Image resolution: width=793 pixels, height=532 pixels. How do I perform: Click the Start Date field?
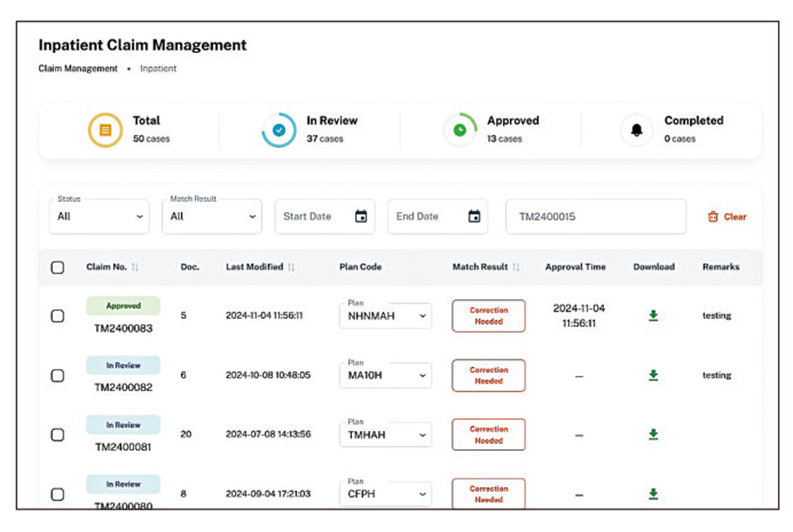point(325,216)
